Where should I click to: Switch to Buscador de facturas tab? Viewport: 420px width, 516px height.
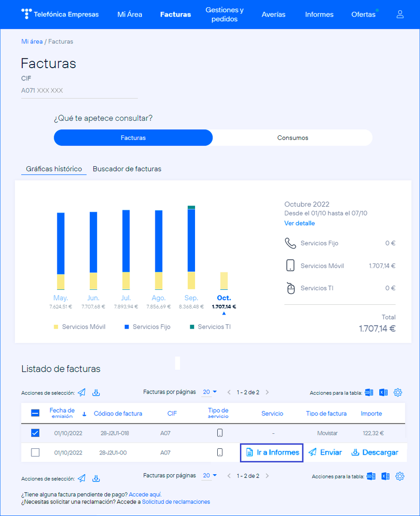pyautogui.click(x=127, y=169)
